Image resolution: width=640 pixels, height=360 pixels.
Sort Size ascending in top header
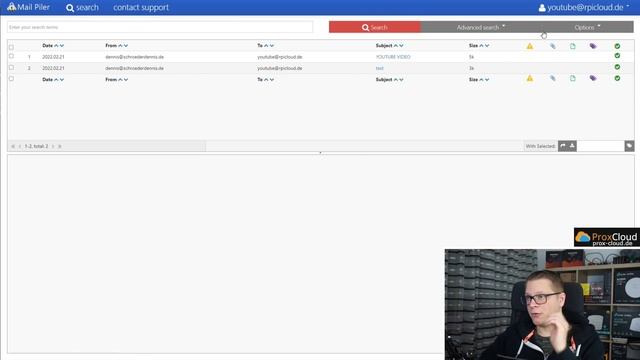point(481,46)
